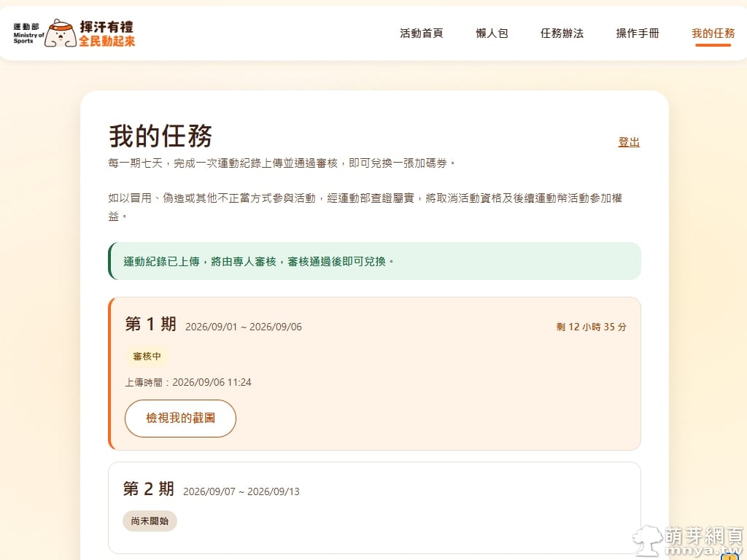Open the 活動首頁 nav item
The height and width of the screenshot is (560, 747).
tap(422, 34)
